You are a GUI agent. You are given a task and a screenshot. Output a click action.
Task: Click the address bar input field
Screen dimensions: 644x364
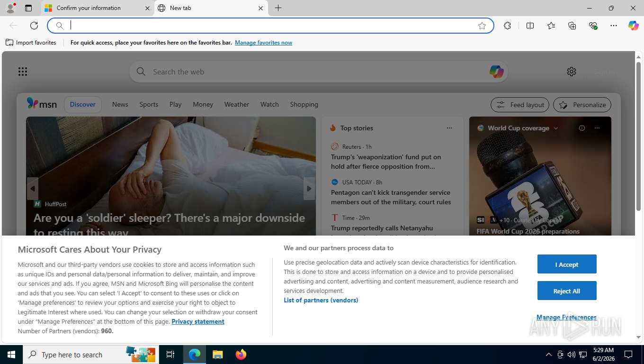click(x=270, y=26)
